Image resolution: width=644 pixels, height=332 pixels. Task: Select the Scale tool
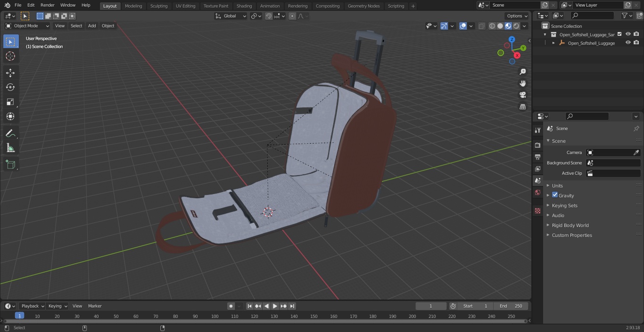tap(10, 102)
